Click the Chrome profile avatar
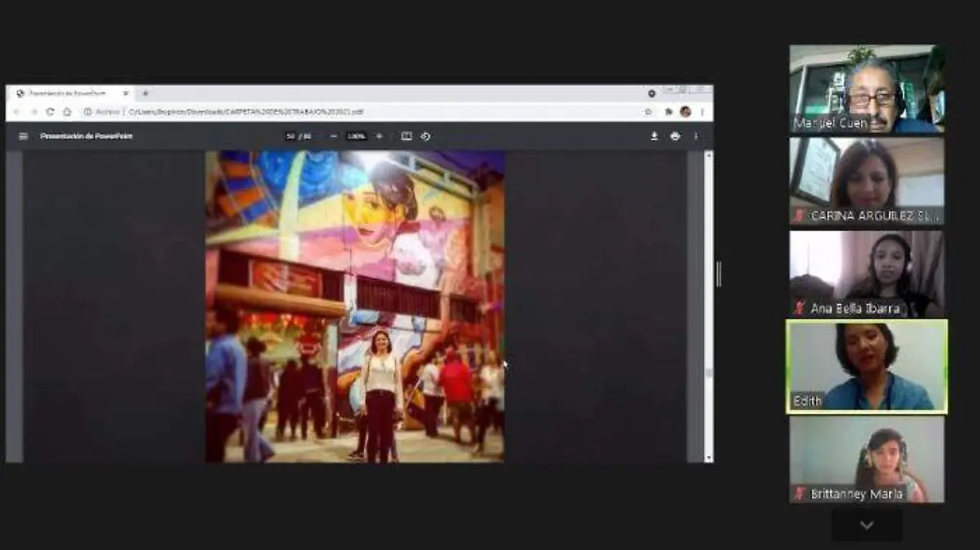The height and width of the screenshot is (550, 980). [685, 112]
